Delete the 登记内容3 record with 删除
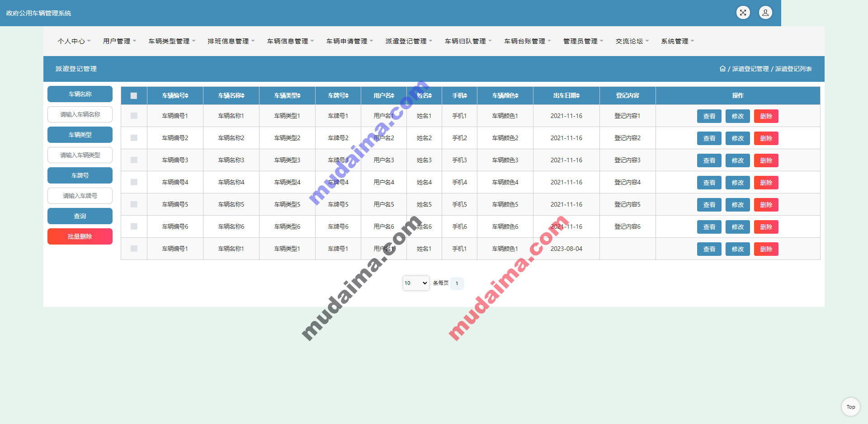This screenshot has height=424, width=868. [x=766, y=160]
